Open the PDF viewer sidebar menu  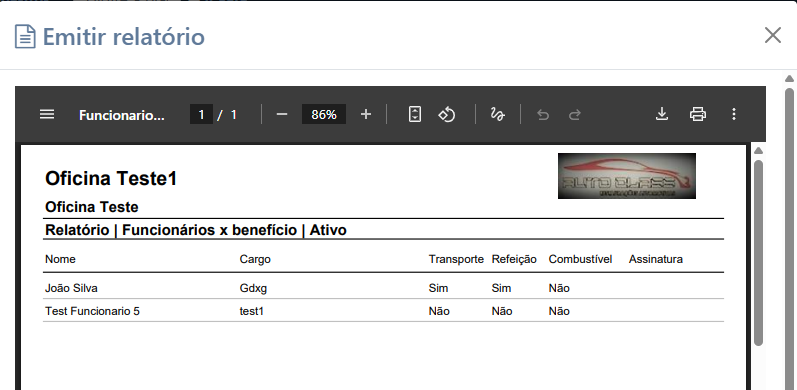click(x=47, y=114)
